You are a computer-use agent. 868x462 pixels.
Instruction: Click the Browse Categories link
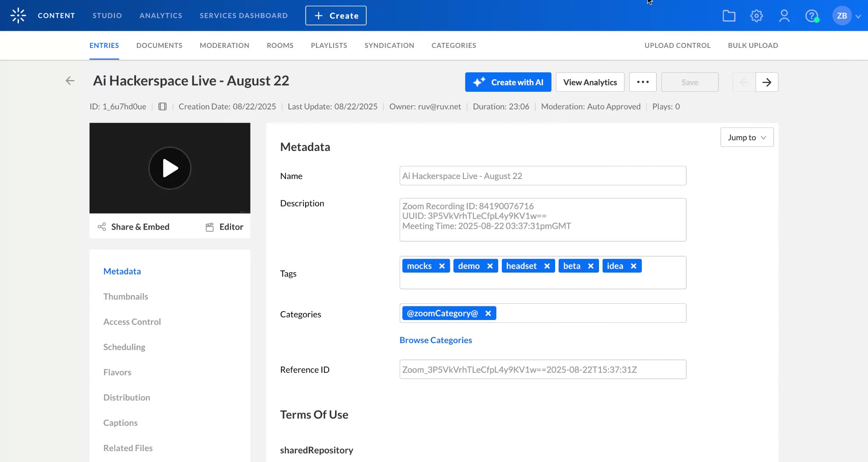pyautogui.click(x=435, y=340)
